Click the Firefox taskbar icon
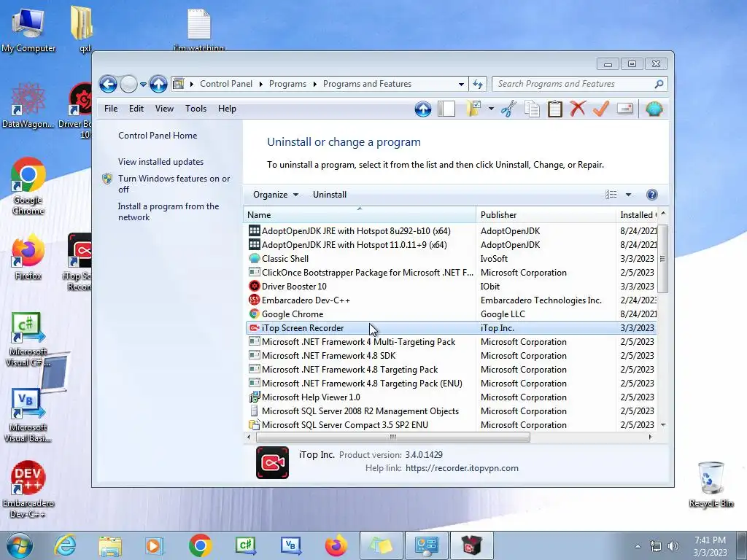Viewport: 747px width, 560px height. click(336, 545)
